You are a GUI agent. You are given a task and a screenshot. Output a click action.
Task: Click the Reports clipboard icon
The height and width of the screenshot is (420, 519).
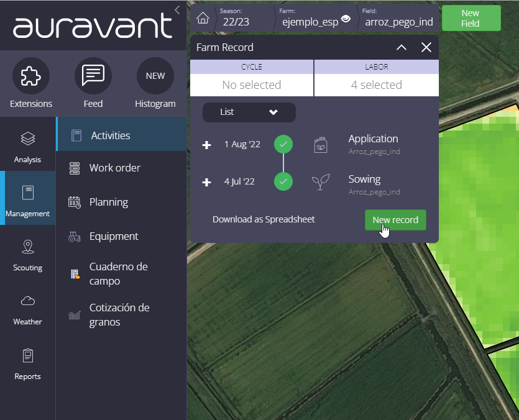click(28, 355)
